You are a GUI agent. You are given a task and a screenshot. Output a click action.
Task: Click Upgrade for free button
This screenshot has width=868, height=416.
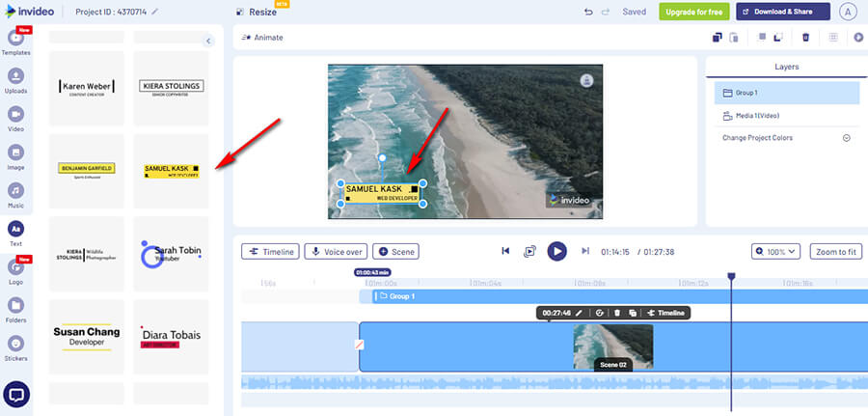(694, 12)
